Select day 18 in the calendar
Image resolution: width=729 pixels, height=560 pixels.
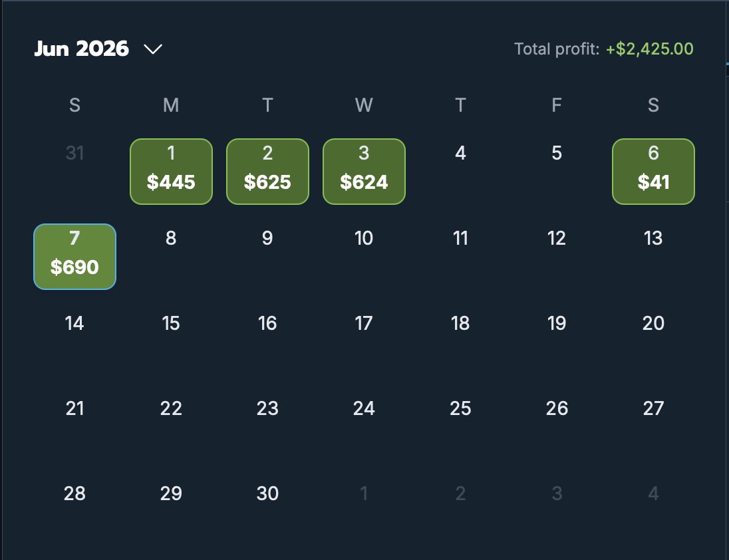click(460, 323)
